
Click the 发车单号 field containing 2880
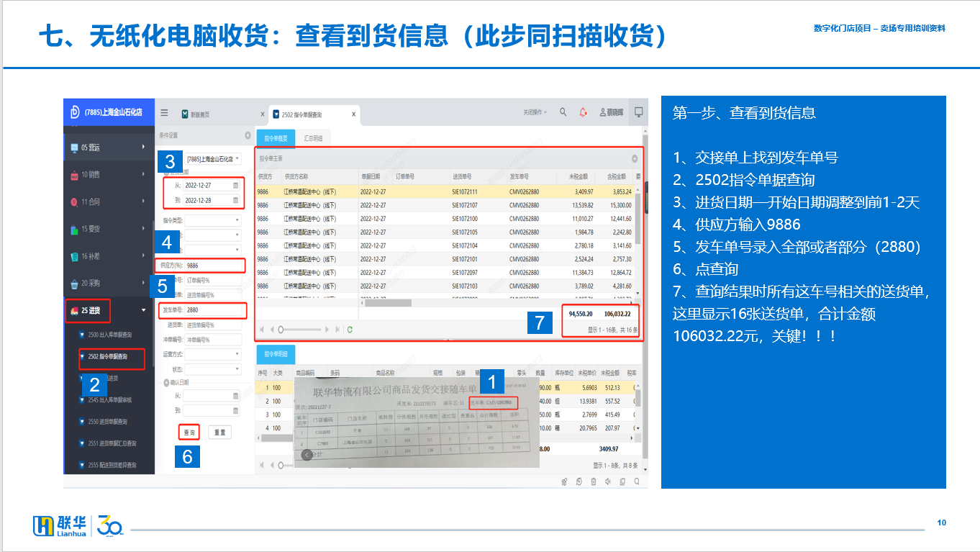pos(214,310)
